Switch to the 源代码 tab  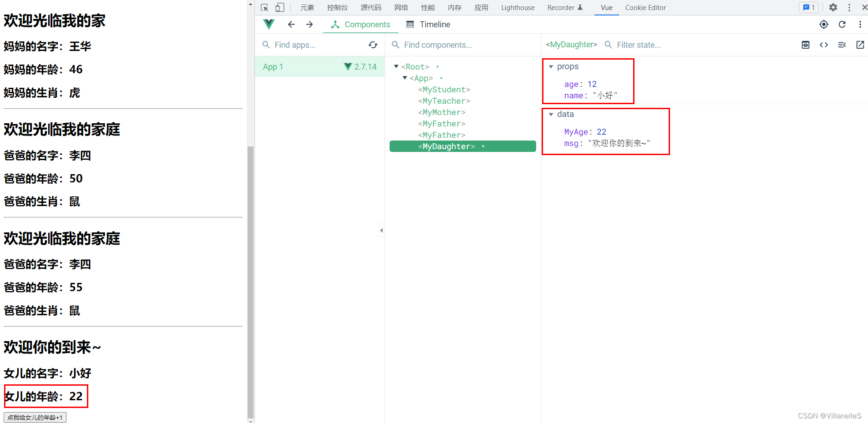(371, 8)
